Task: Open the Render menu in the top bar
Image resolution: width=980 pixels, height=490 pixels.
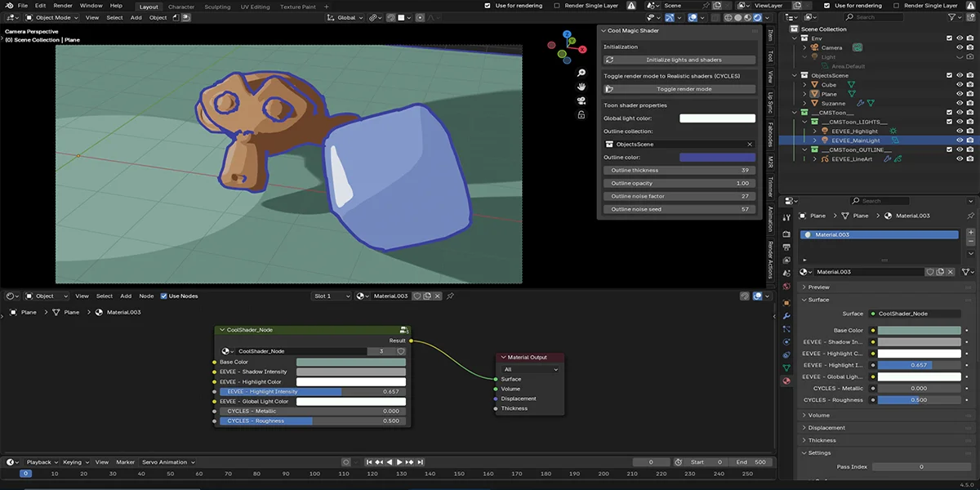Action: [x=61, y=5]
